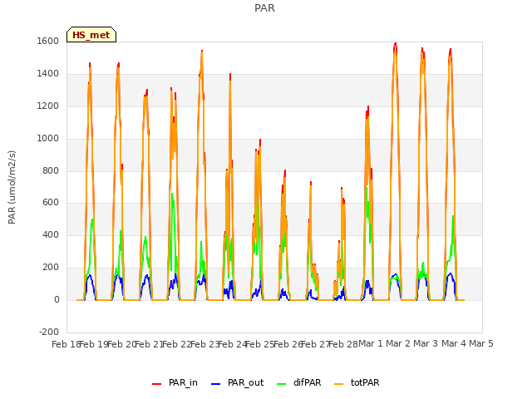Toggle the PAR_out series legend label
This screenshot has width=532, height=399.
[246, 382]
